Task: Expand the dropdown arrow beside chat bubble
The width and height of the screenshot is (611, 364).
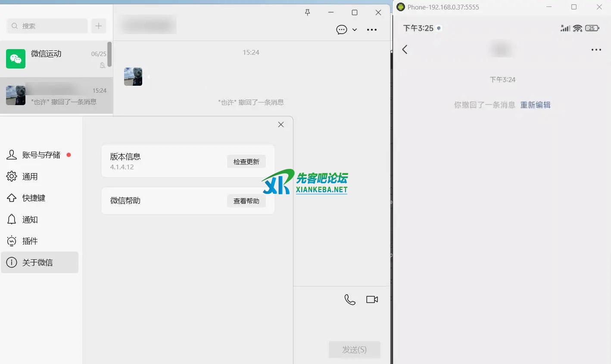Action: [355, 30]
